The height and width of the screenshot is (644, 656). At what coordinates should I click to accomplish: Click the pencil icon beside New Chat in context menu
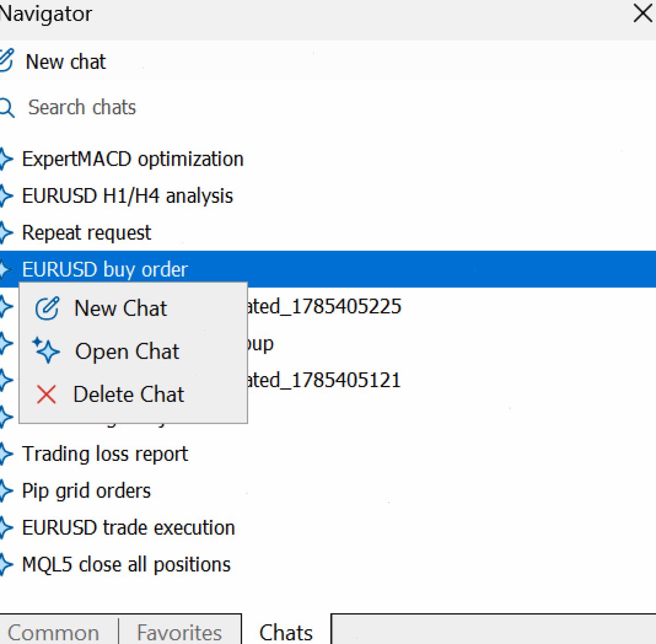click(47, 308)
